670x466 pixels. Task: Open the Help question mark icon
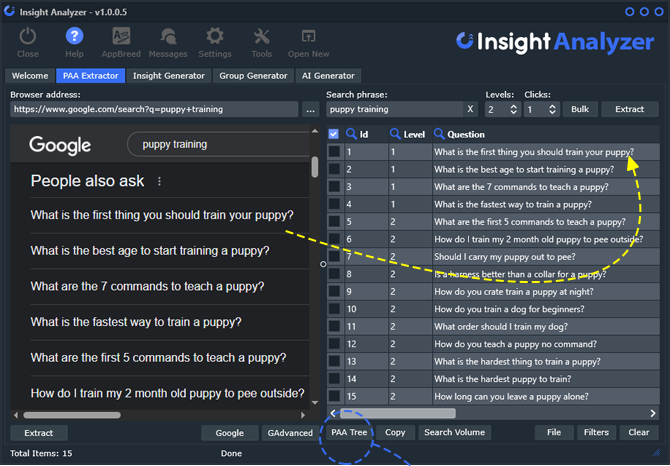[74, 36]
